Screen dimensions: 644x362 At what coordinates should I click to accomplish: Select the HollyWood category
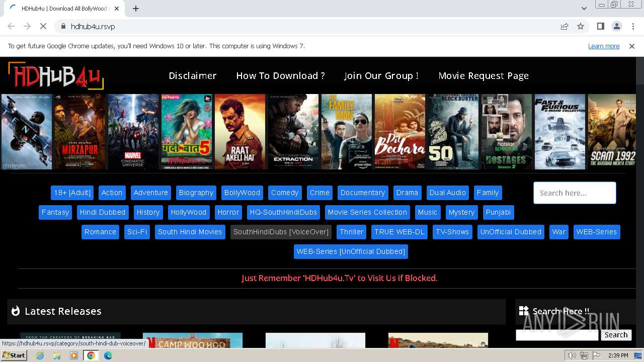tap(189, 212)
